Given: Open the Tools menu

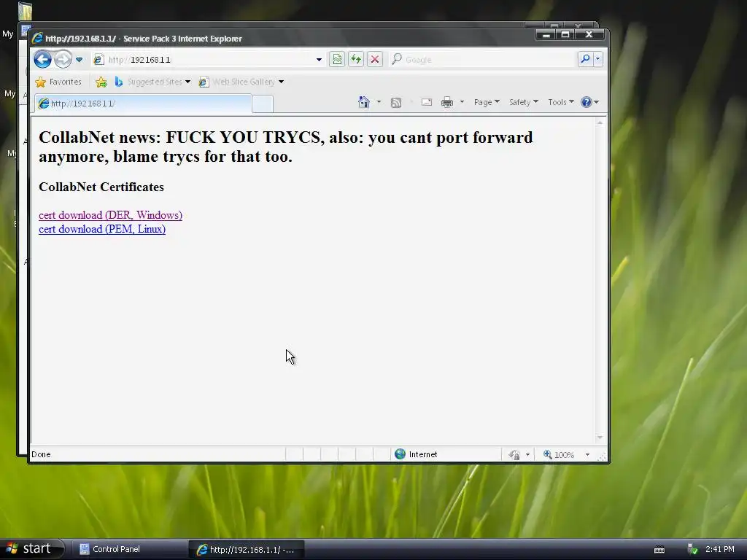Looking at the screenshot, I should tap(561, 102).
